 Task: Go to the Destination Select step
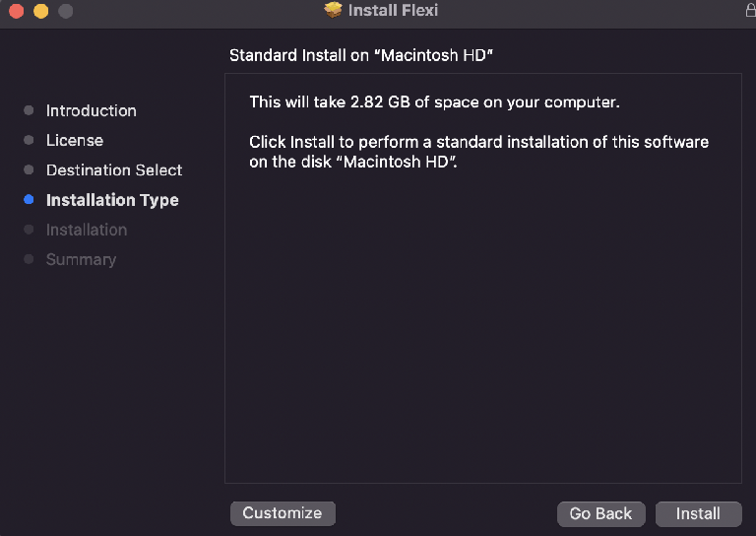[114, 169]
